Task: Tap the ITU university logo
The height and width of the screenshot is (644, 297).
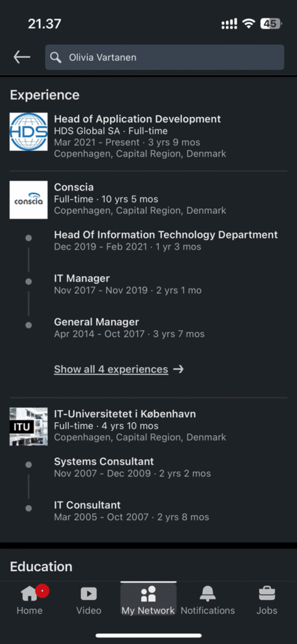Action: [29, 427]
